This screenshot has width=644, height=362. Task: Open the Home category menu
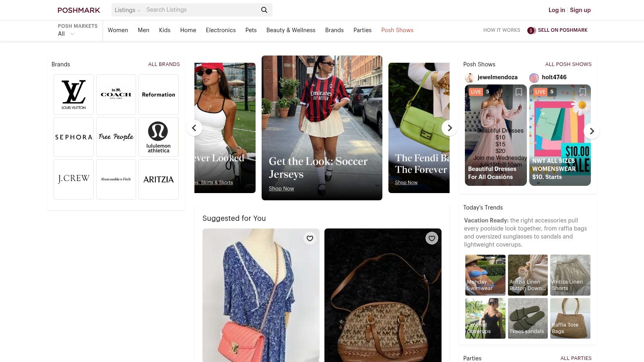[x=188, y=30]
